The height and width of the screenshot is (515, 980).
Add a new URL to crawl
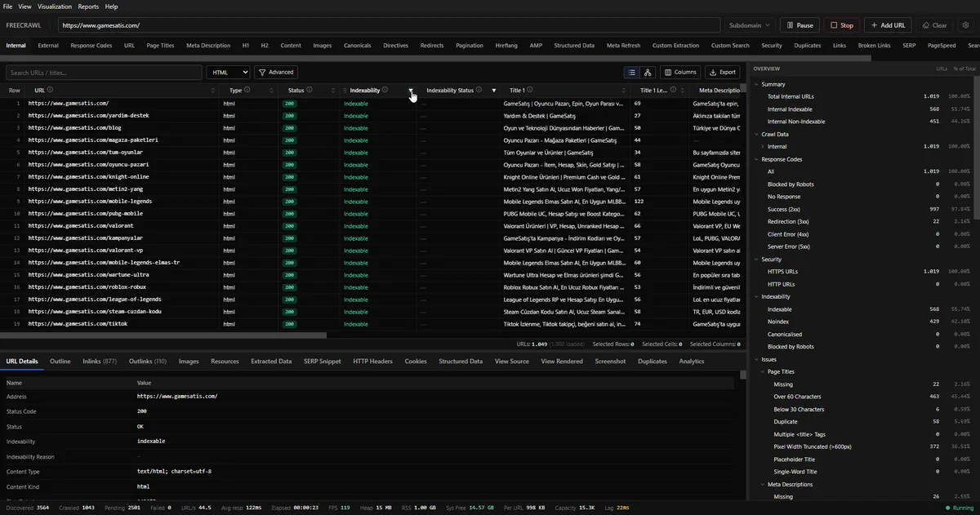(x=888, y=25)
